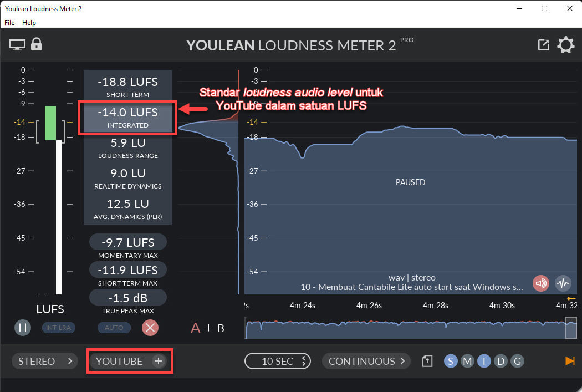Toggle the padlock lock icon
The image size is (582, 392).
pyautogui.click(x=37, y=44)
